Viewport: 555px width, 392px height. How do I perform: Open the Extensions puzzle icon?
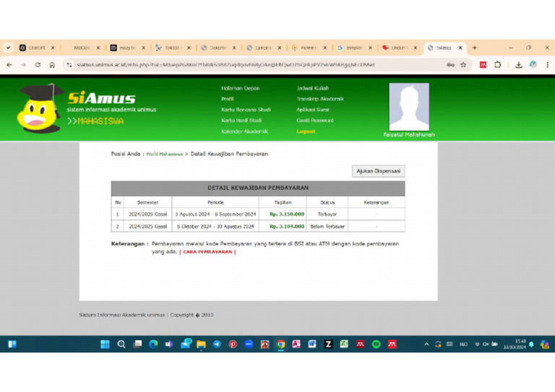pyautogui.click(x=498, y=65)
